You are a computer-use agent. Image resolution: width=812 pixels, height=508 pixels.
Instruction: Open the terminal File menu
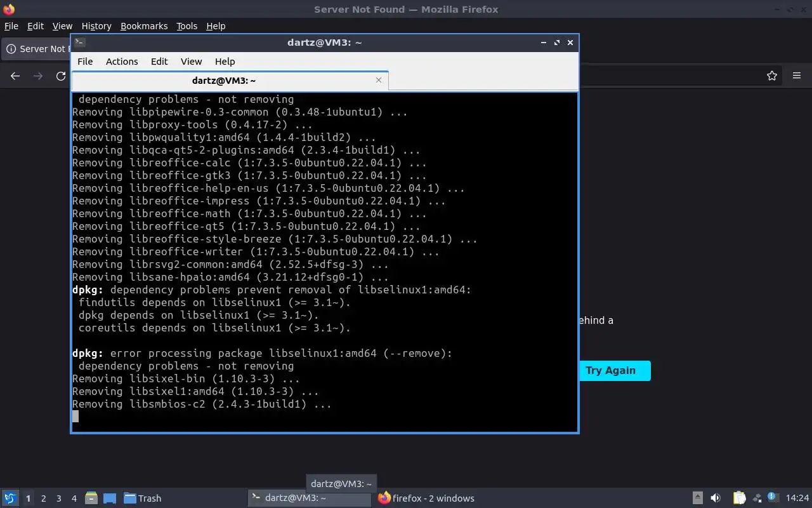pos(85,62)
